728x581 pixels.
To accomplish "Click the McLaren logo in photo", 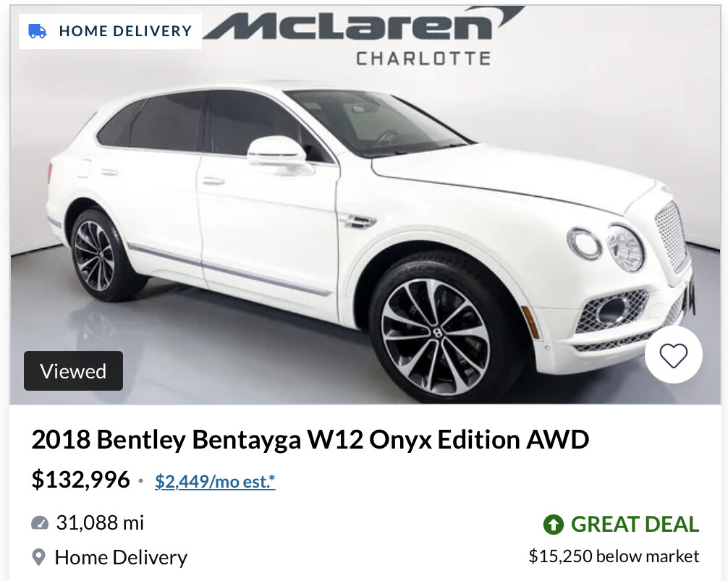I will [363, 24].
